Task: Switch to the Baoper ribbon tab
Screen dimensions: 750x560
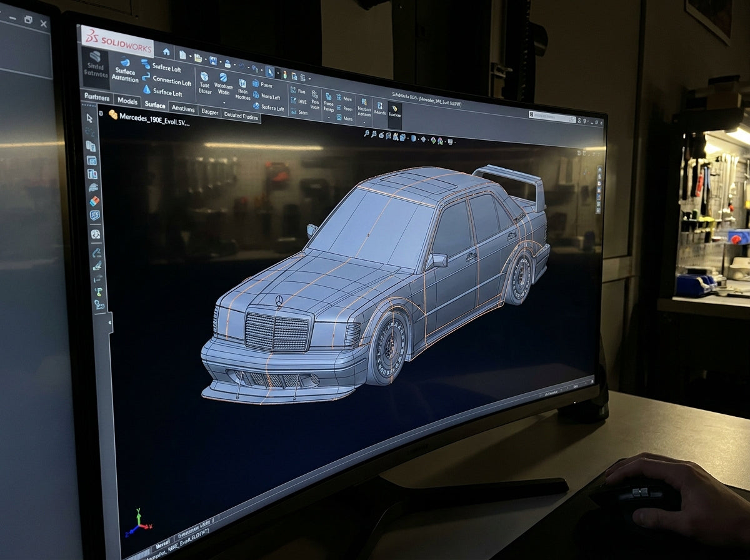Action: [209, 111]
